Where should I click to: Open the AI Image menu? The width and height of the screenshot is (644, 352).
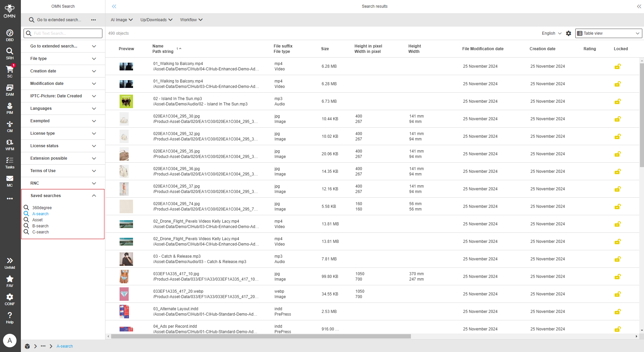click(121, 20)
